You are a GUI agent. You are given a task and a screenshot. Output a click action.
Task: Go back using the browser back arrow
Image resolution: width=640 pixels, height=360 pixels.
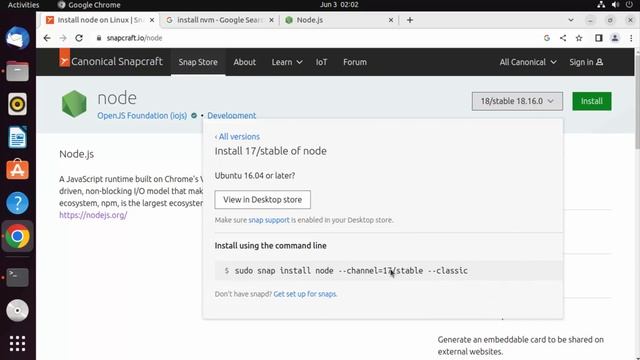pyautogui.click(x=47, y=38)
